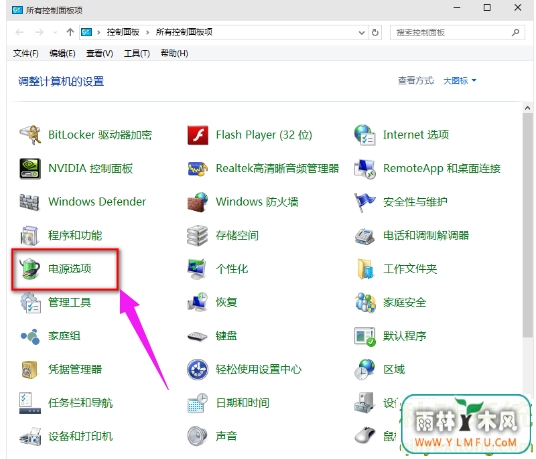Open the 家庭组 icon
536x459 pixels.
pos(30,336)
